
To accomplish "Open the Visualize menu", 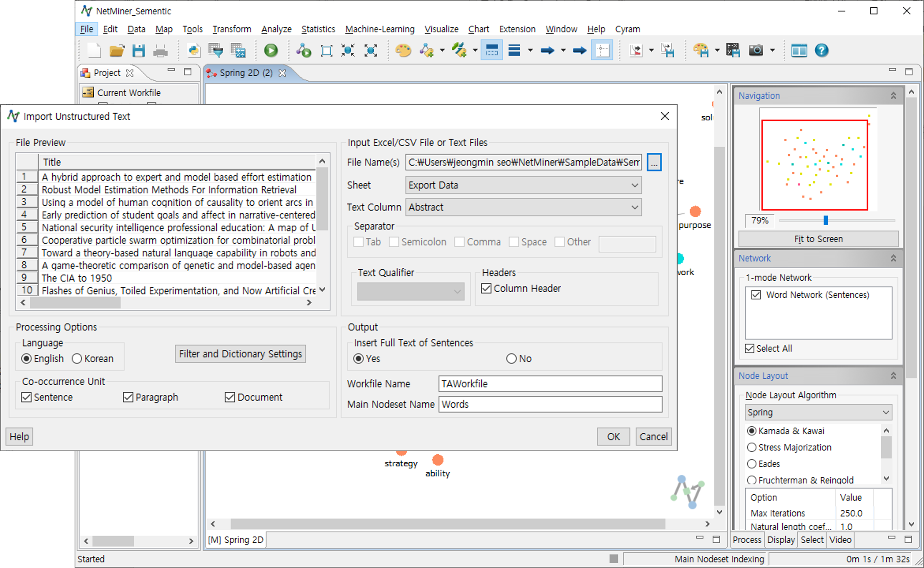I will point(441,29).
